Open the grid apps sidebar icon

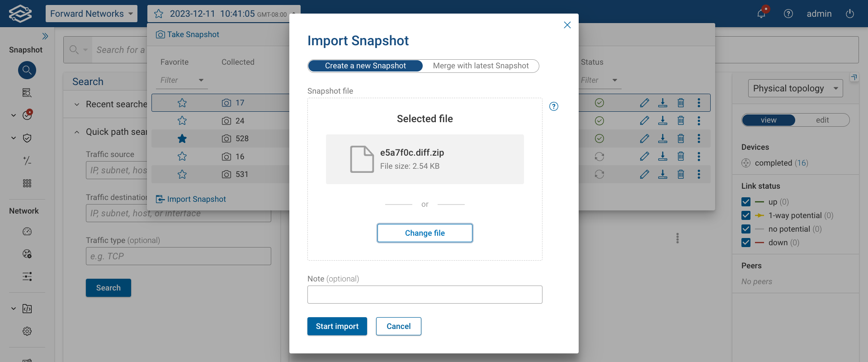click(x=27, y=183)
